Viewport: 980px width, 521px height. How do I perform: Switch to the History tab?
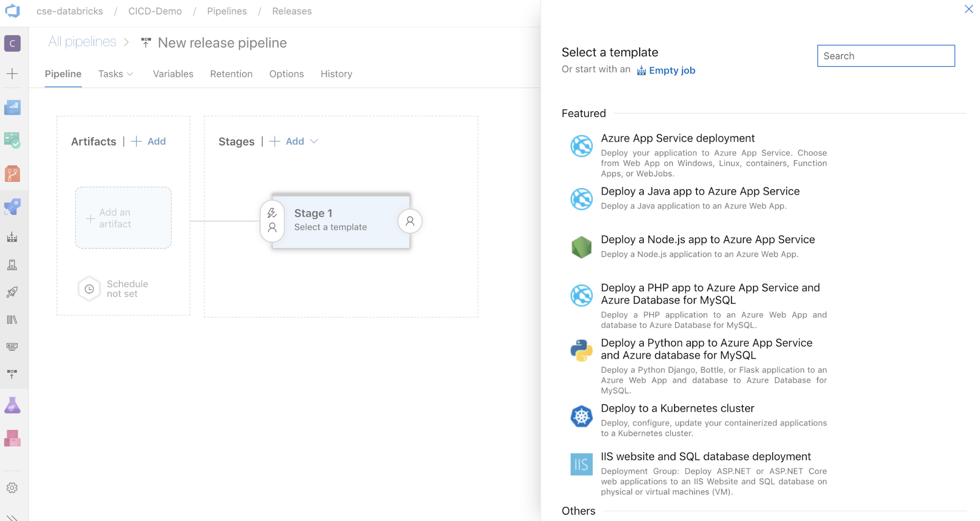[336, 74]
